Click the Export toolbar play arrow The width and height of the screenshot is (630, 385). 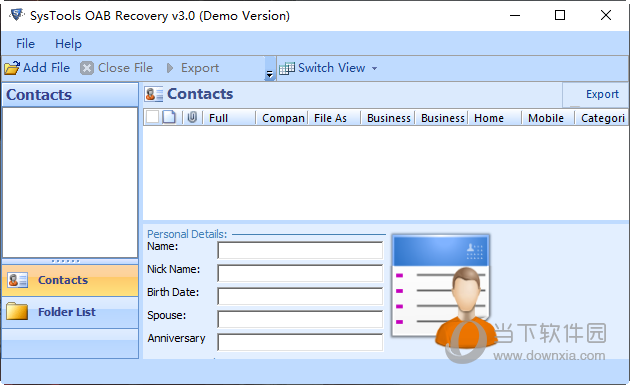pyautogui.click(x=170, y=68)
